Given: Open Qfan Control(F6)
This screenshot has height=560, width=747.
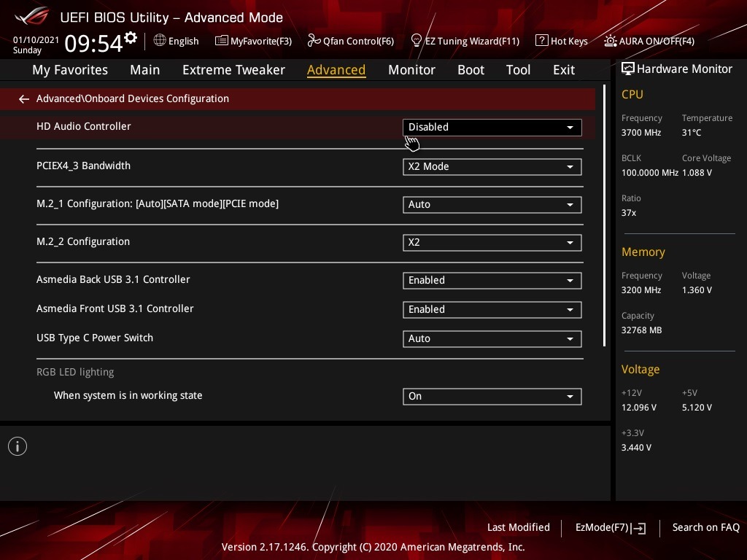Looking at the screenshot, I should pyautogui.click(x=351, y=41).
